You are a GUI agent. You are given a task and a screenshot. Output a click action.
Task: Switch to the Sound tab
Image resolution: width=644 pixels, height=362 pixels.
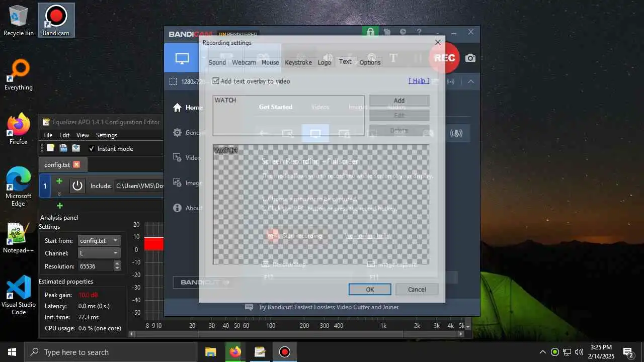[x=217, y=62]
